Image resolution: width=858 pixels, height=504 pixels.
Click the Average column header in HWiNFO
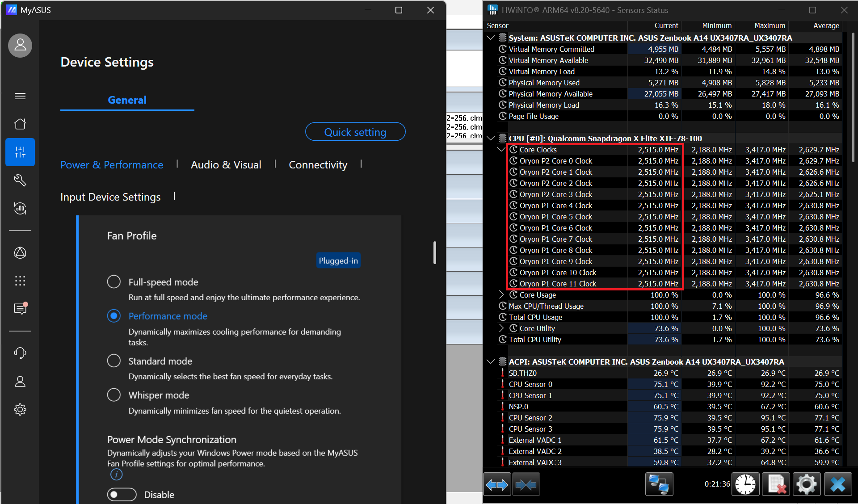point(816,25)
